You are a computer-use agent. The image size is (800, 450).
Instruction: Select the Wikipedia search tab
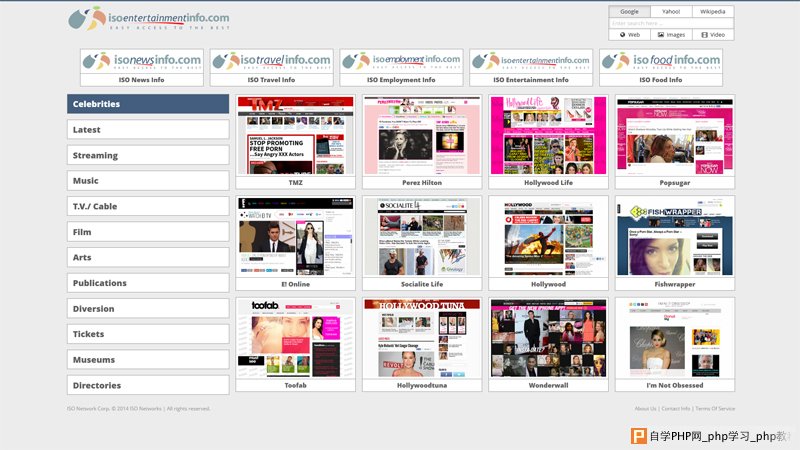713,11
